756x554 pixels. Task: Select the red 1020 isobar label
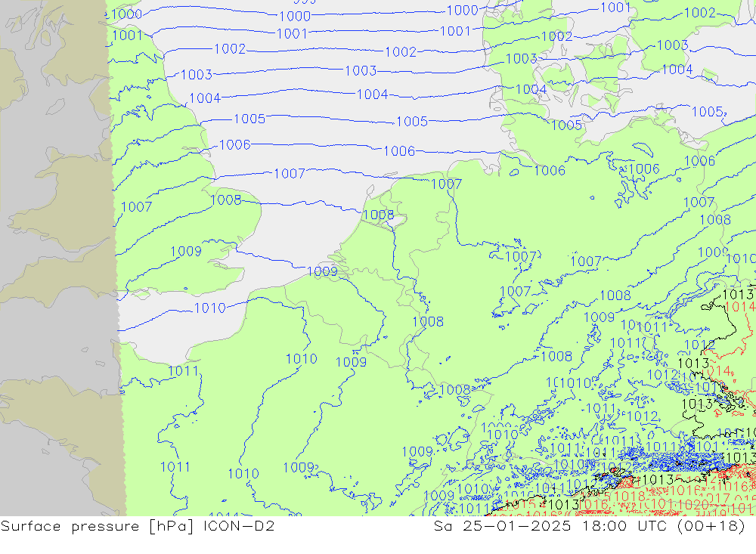(x=692, y=505)
